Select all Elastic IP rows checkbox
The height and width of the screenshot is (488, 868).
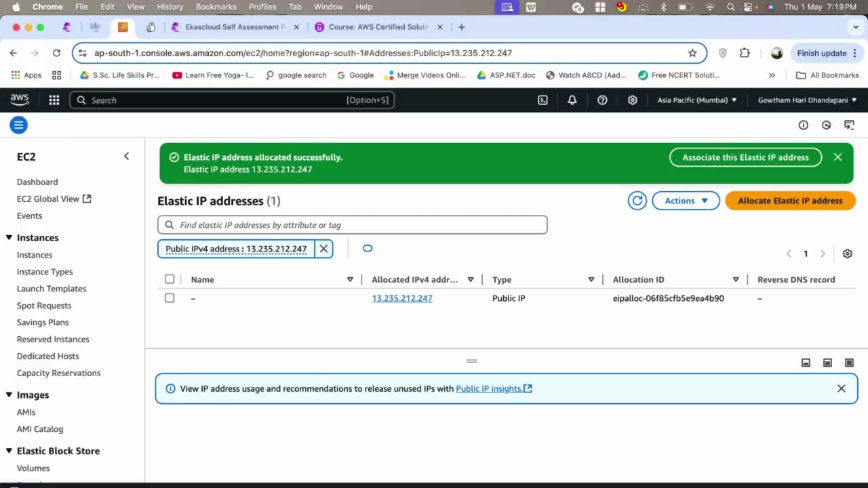170,279
